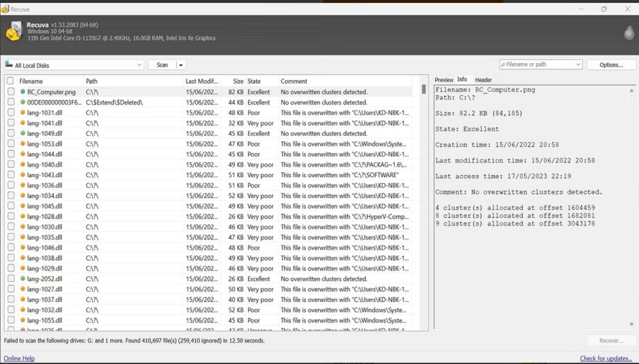Click orange status dot of lang-1044.dll

tap(23, 154)
